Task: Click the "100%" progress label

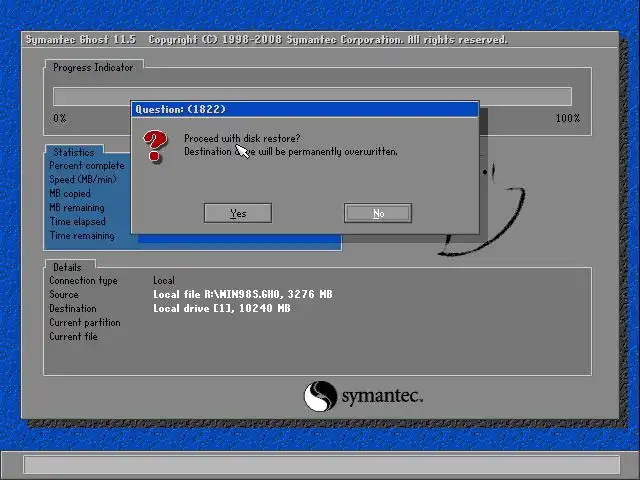Action: (568, 118)
